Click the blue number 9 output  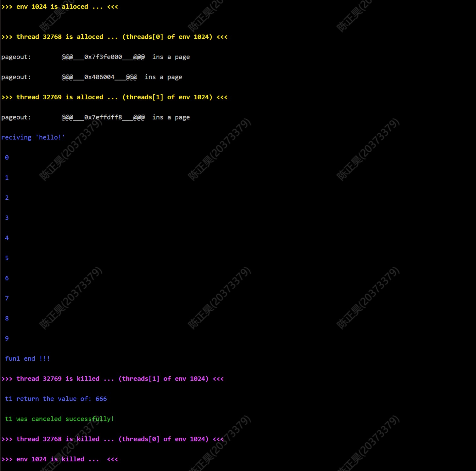[7, 339]
